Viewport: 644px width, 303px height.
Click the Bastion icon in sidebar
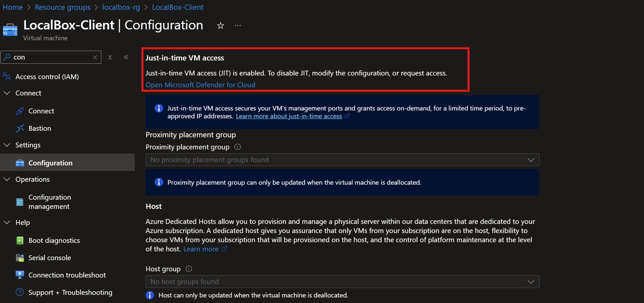click(x=20, y=128)
